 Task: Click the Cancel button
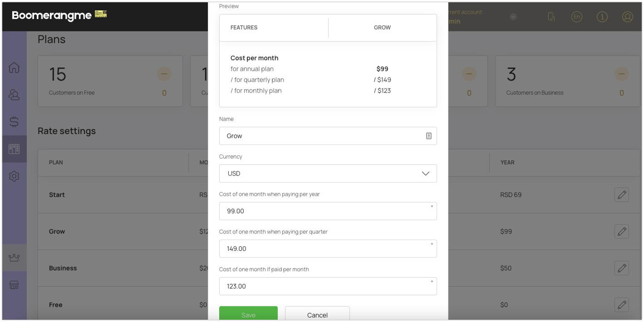point(317,314)
